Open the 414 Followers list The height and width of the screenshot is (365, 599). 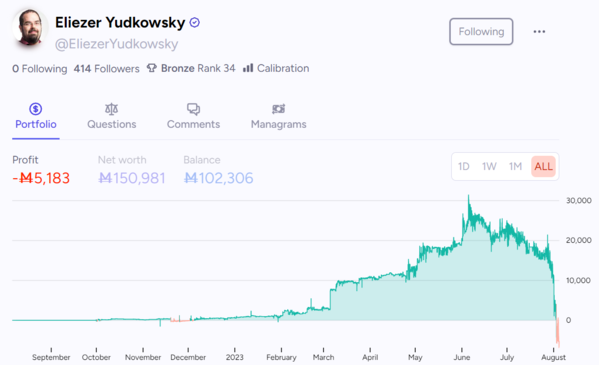(x=107, y=69)
